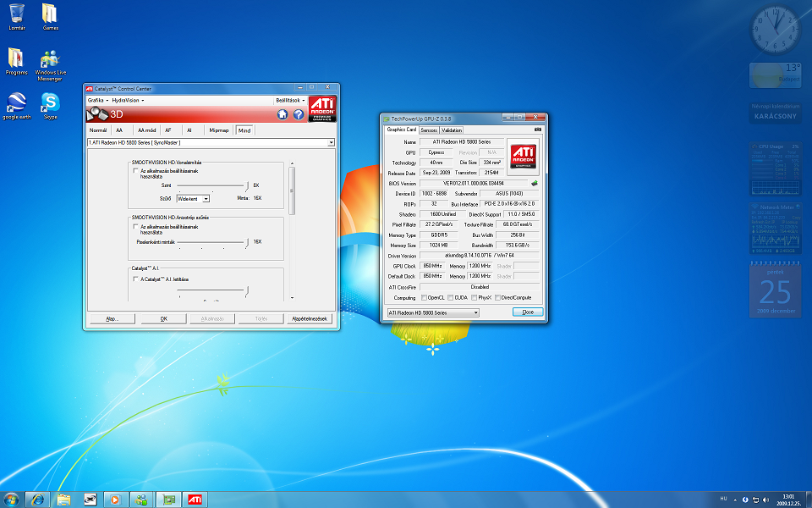Open Internet Explorer from the taskbar
Image resolution: width=812 pixels, height=508 pixels.
[x=37, y=500]
